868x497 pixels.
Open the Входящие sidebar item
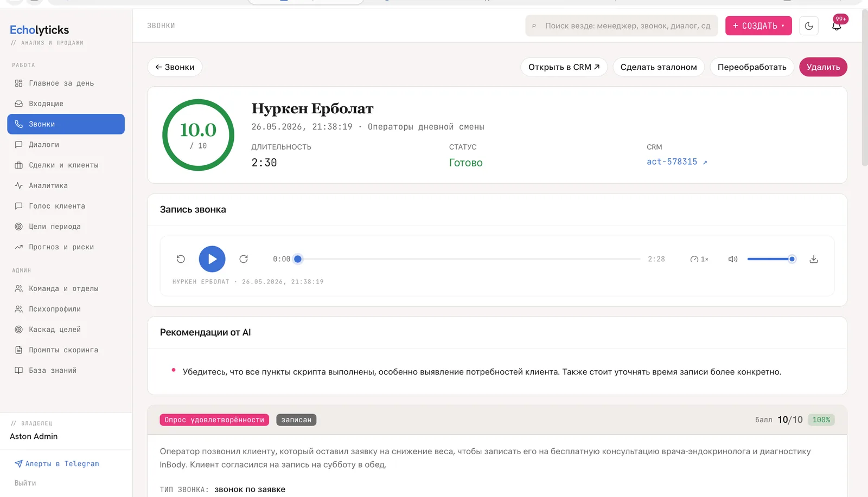pos(66,104)
